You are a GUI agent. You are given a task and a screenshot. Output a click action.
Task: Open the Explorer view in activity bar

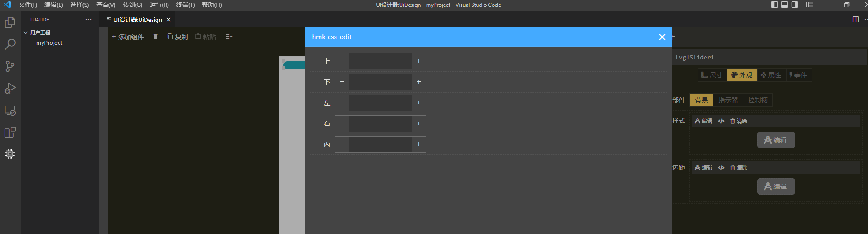coord(10,22)
